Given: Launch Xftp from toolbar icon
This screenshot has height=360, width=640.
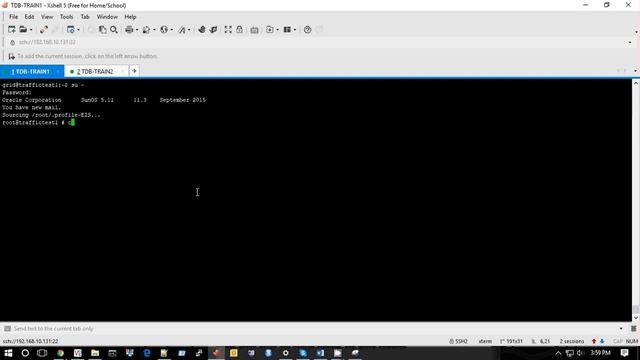Looking at the screenshot, I should tap(202, 29).
